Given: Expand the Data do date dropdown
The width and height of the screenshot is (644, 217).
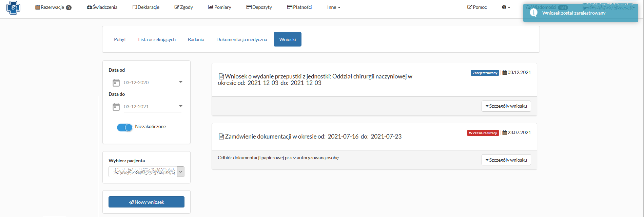Looking at the screenshot, I should point(180,106).
